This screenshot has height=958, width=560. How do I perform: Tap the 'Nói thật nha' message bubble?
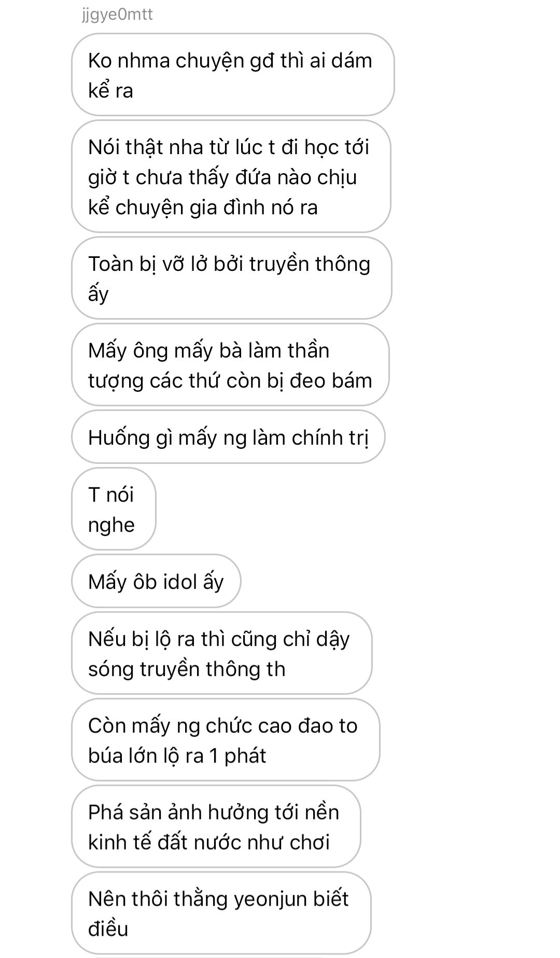coord(231,176)
